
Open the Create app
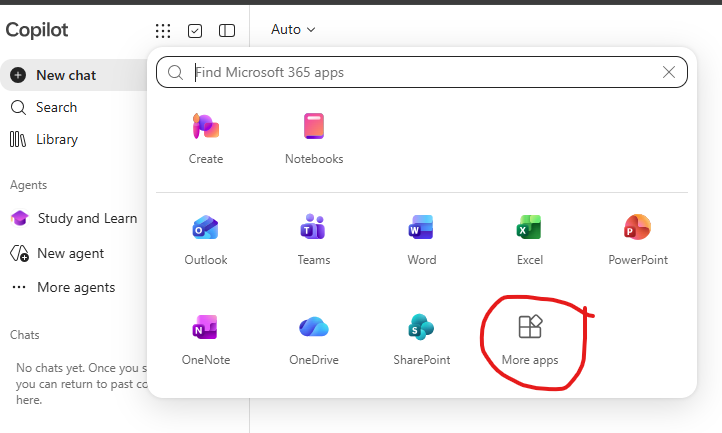click(x=206, y=139)
